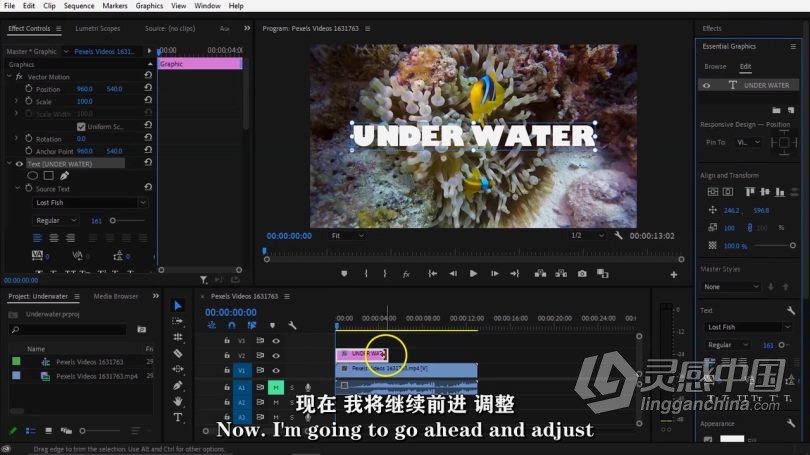Select UNDER WATER clip on V2
810x455 pixels.
363,354
